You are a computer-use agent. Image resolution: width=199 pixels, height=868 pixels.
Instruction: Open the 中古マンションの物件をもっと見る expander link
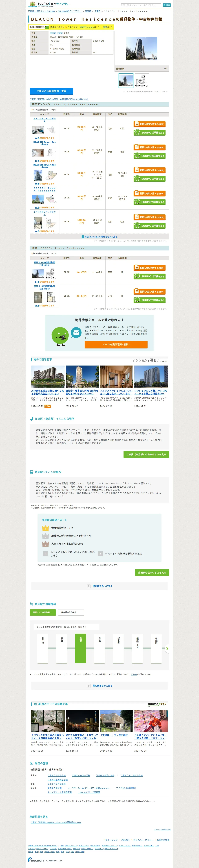click(101, 236)
